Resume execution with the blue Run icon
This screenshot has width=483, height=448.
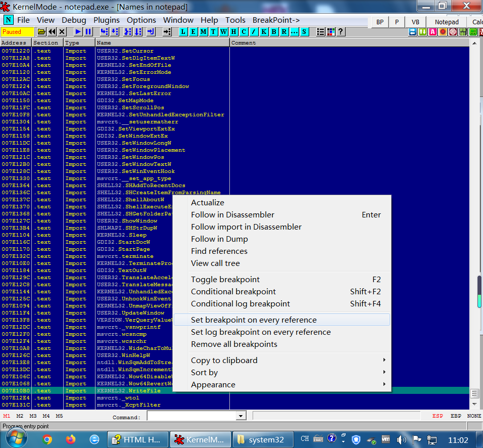click(77, 31)
